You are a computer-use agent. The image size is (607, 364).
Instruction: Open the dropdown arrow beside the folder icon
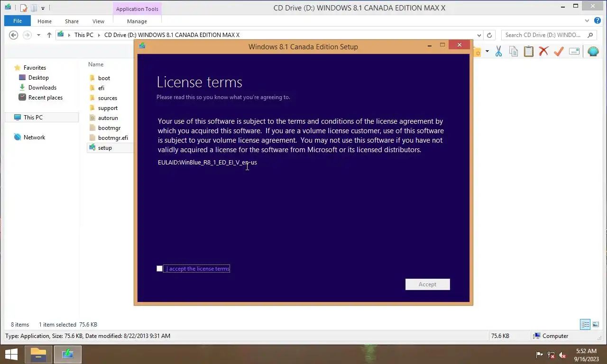coord(487,52)
